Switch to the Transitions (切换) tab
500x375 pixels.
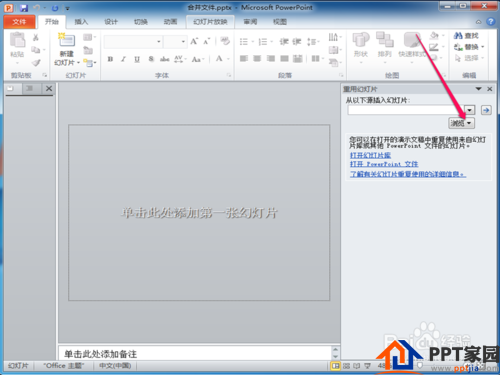pos(141,22)
